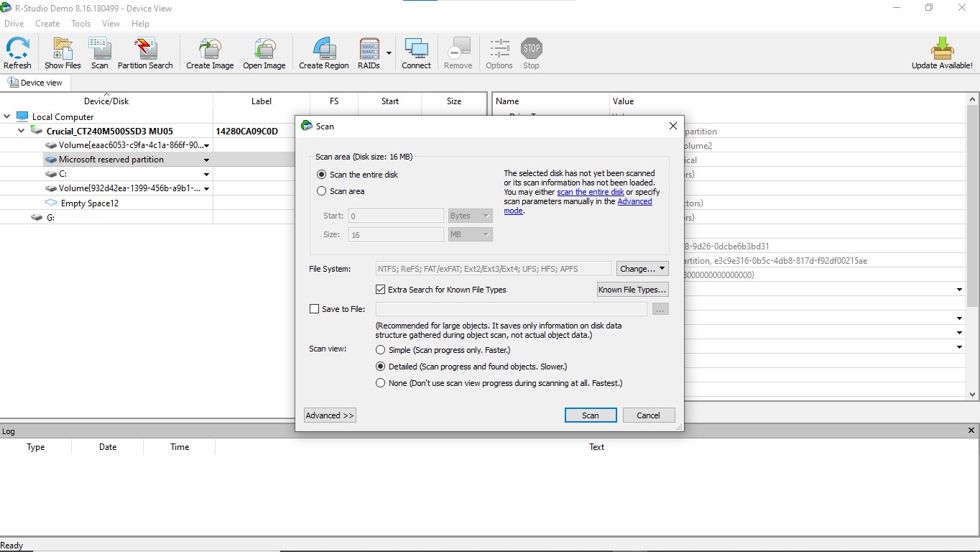Sort by the Device/Disk column header
Viewport: 980px width, 552px height.
point(106,101)
